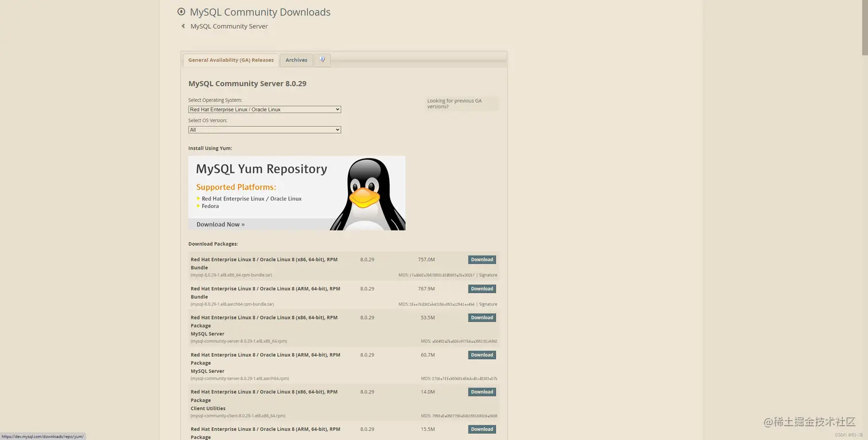This screenshot has width=868, height=440.
Task: Download x86 MySQL Server RPM package 53.5M
Action: (482, 318)
